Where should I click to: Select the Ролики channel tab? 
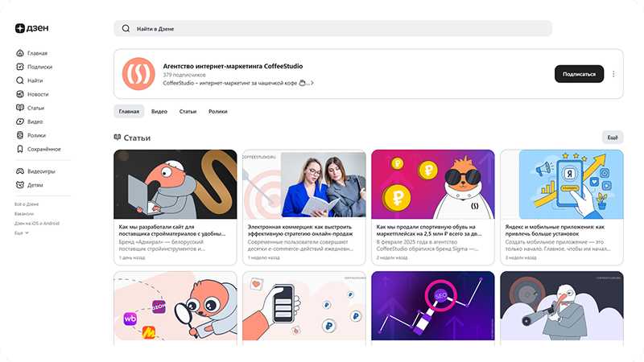tap(217, 112)
